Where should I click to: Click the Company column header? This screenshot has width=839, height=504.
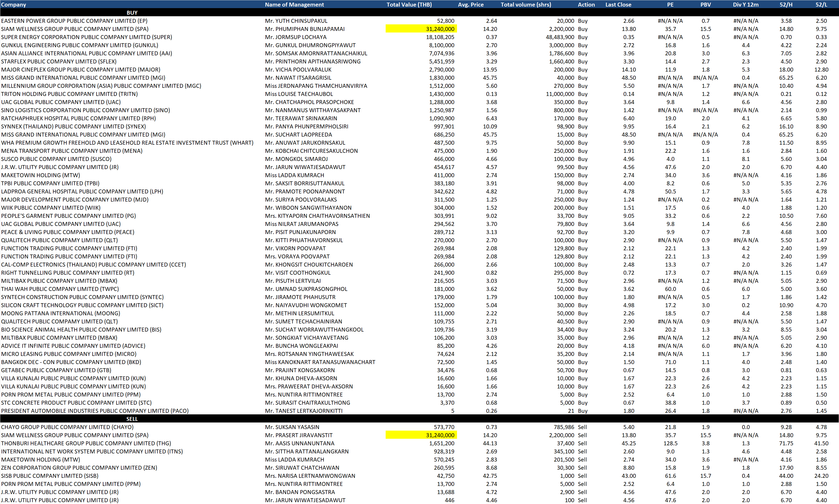coord(14,4)
